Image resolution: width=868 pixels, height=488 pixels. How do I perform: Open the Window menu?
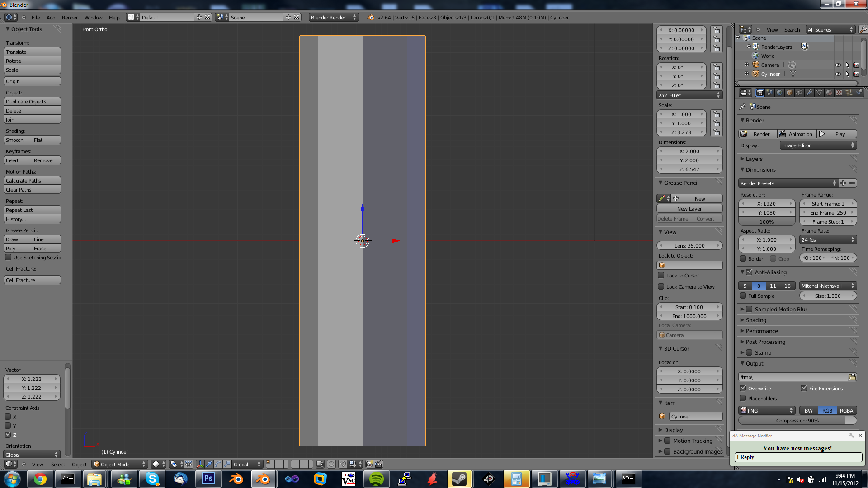coord(93,17)
